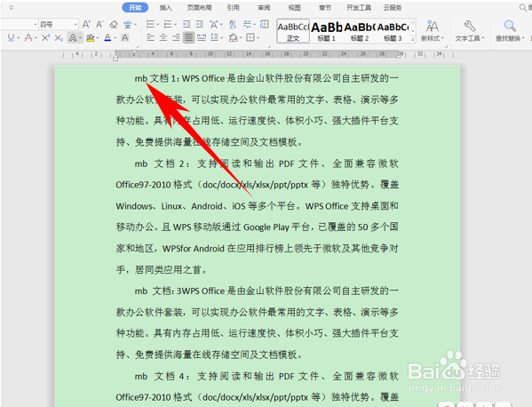Apply text effect outline A
Screen dimensions: 532x407
click(x=72, y=37)
